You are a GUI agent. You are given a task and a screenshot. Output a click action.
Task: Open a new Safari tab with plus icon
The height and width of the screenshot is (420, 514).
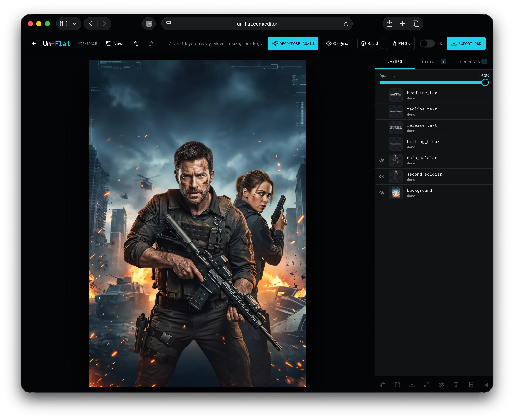403,24
